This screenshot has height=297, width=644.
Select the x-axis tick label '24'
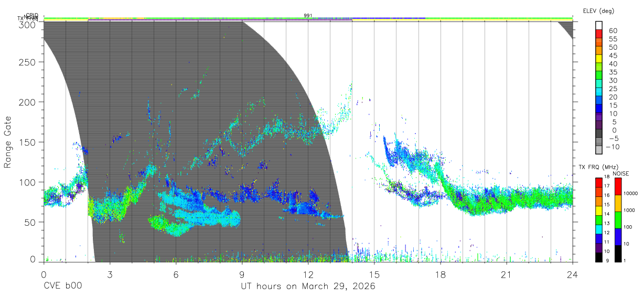point(573,274)
